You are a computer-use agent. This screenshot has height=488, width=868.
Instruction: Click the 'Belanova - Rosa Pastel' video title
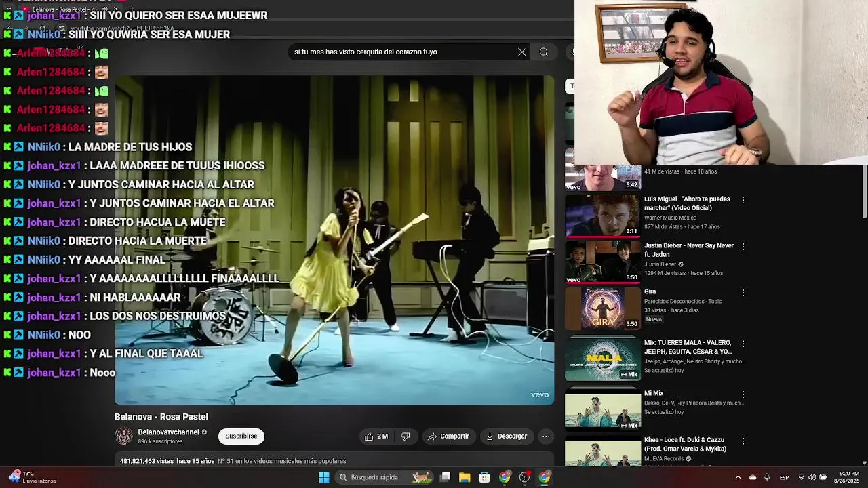coord(161,417)
